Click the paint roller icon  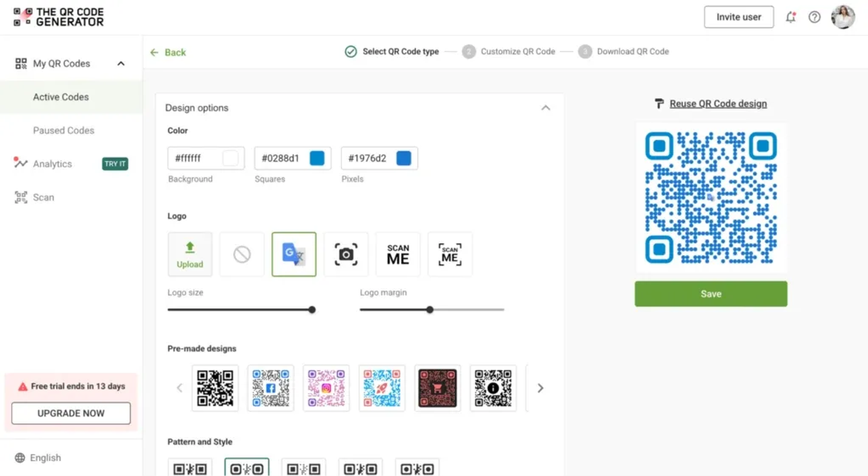click(x=659, y=104)
